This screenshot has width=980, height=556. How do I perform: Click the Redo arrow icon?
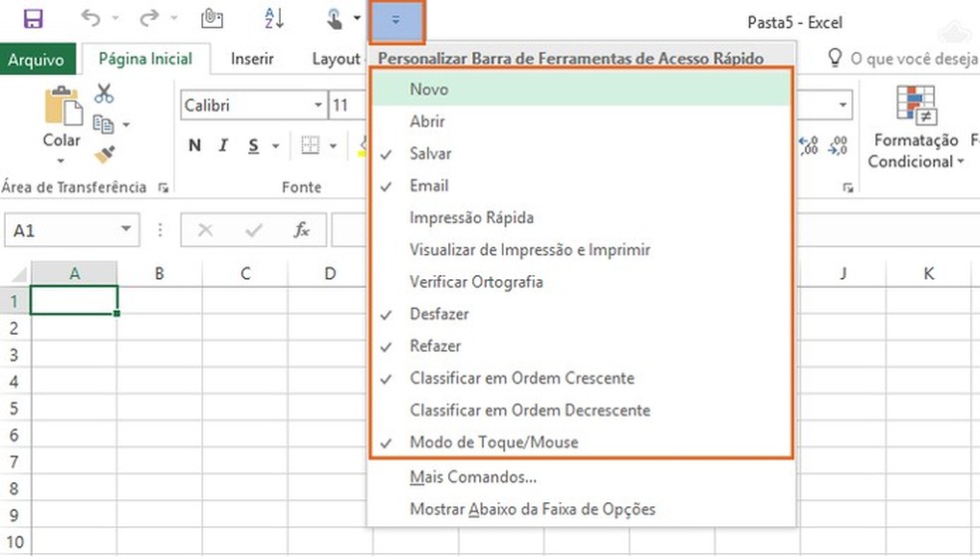(x=150, y=19)
